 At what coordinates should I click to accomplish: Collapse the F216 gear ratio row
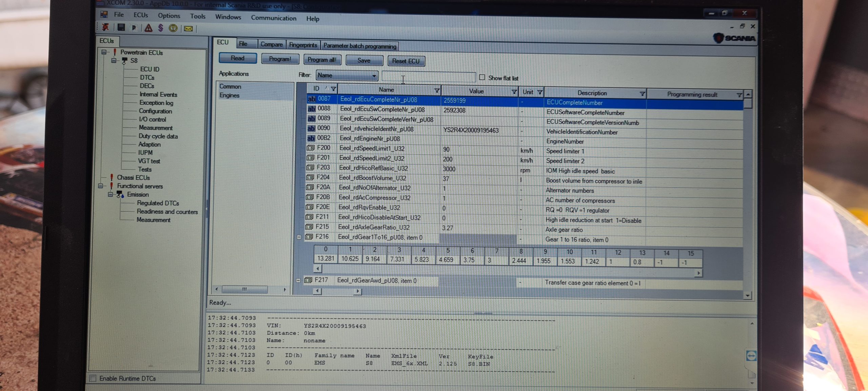coord(299,237)
